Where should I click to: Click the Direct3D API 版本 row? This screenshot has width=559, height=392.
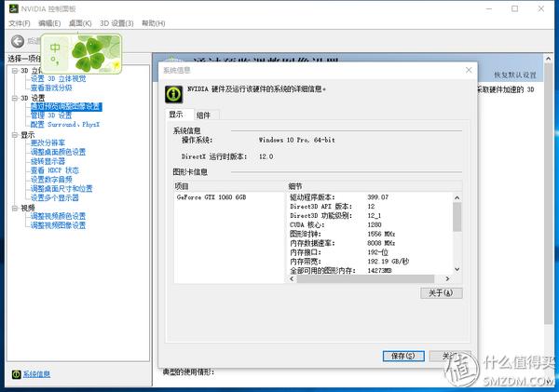pos(369,207)
